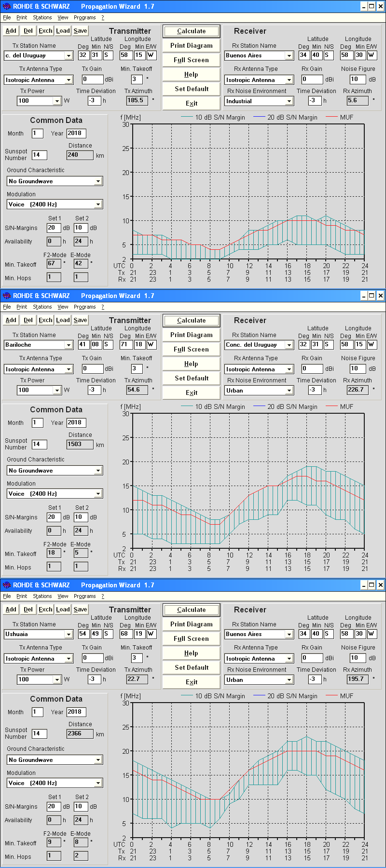Expand Tx Power dropdown in the c. del Uruguay transmitter window
Viewport: 386px width, 868px height.
(57, 101)
